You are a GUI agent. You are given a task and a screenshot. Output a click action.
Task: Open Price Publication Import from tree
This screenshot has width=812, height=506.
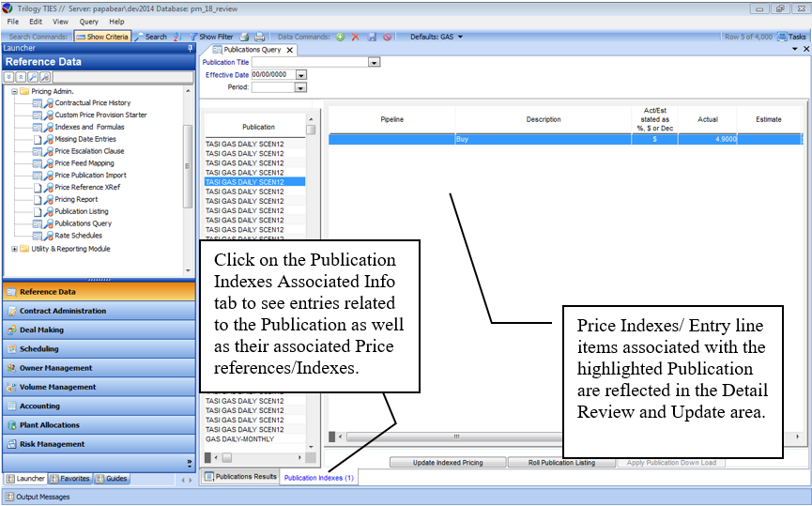point(90,176)
